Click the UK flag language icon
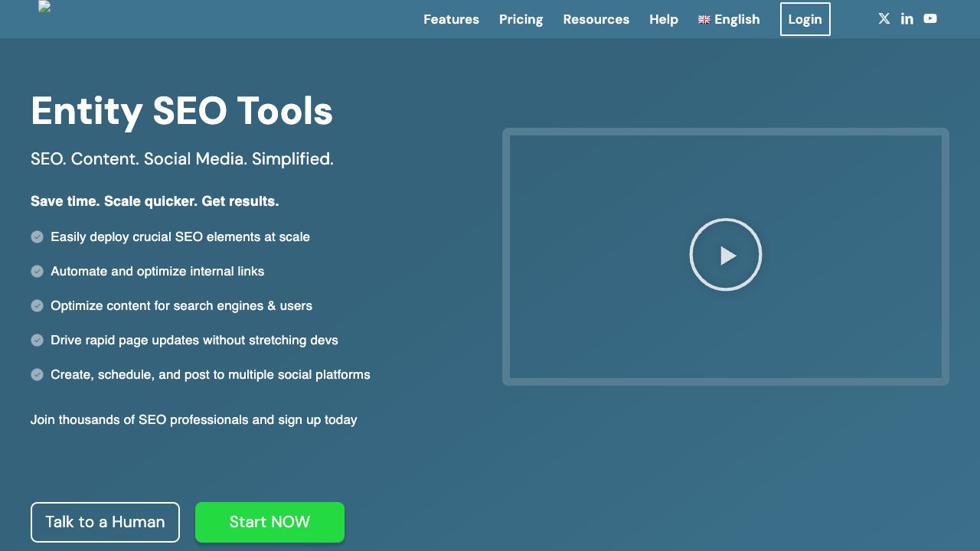This screenshot has width=980, height=551. pos(704,20)
